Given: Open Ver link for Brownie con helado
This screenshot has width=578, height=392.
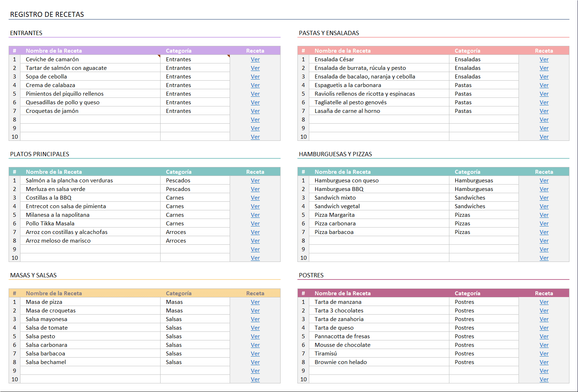Looking at the screenshot, I should (x=544, y=362).
